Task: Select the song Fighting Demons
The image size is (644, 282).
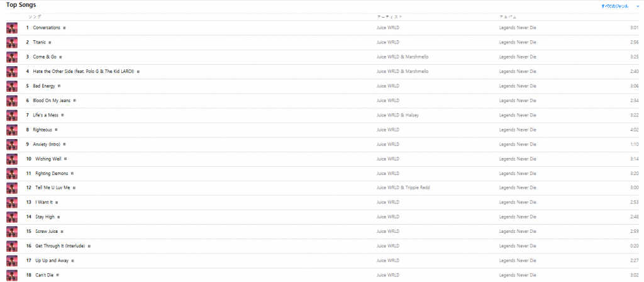Action: 52,174
